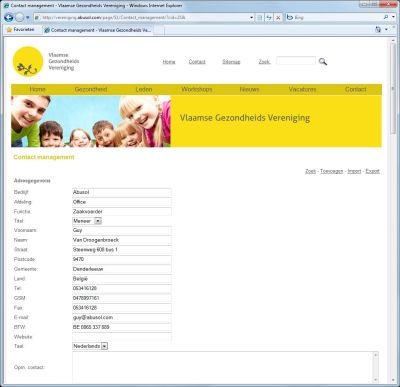Open the Taal dropdown showing Nederlands
This screenshot has width=400, height=387.
click(90, 346)
